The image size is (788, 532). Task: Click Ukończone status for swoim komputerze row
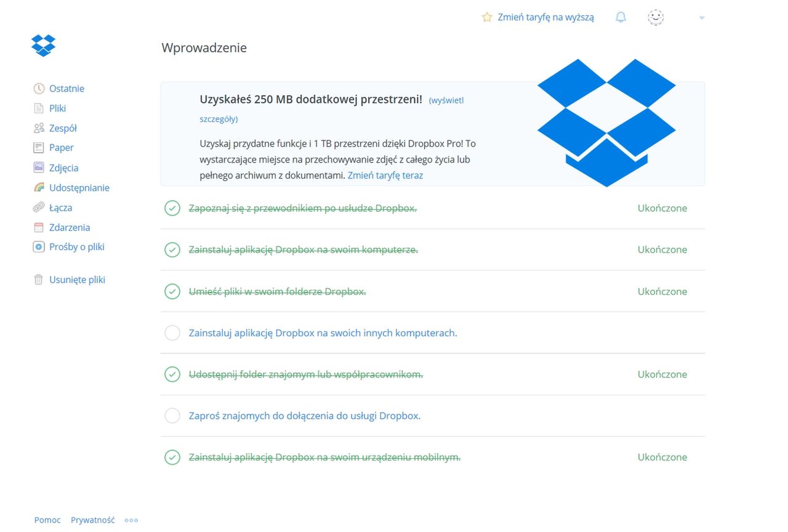pos(662,250)
